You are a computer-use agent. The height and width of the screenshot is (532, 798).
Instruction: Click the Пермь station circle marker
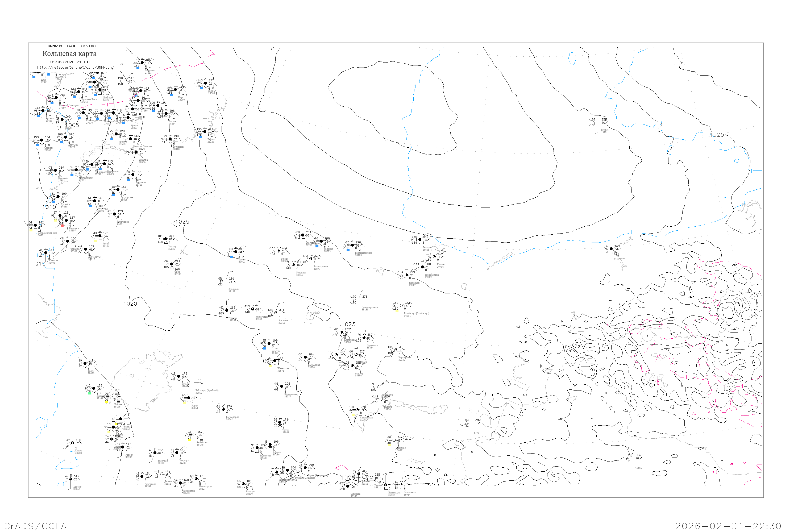point(205,132)
